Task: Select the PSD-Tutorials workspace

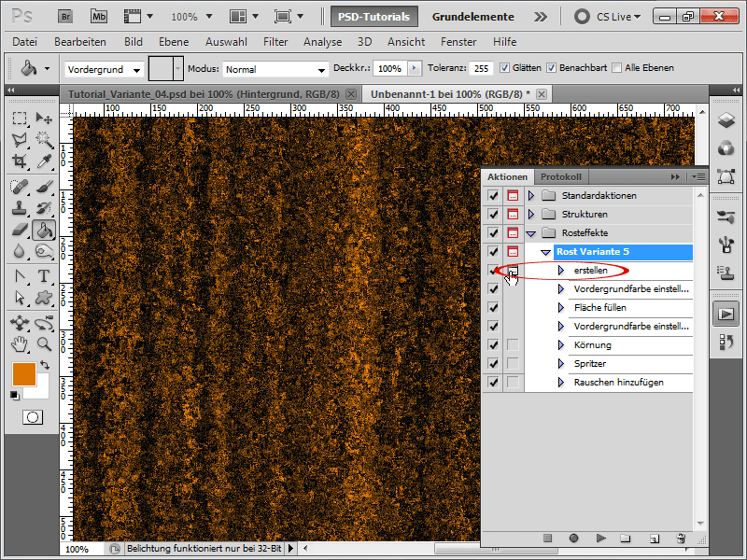Action: point(374,17)
